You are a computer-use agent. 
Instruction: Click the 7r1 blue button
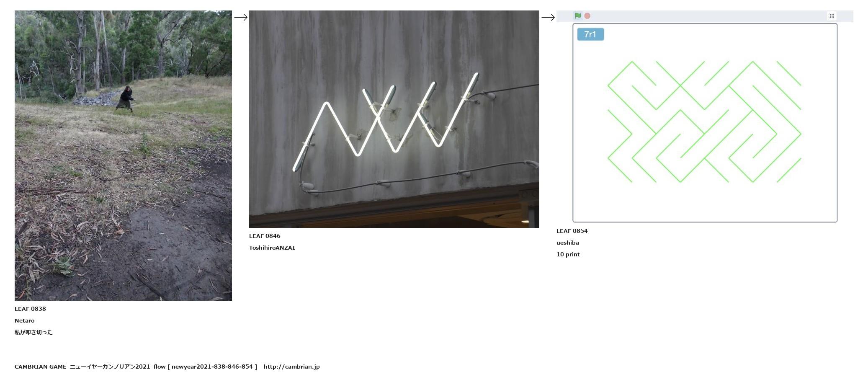(590, 34)
